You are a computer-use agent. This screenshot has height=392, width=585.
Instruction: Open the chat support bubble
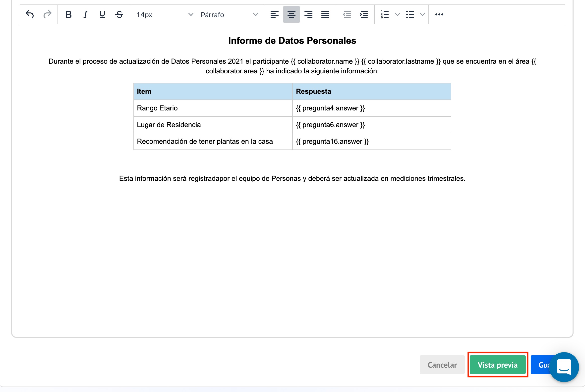(x=564, y=367)
